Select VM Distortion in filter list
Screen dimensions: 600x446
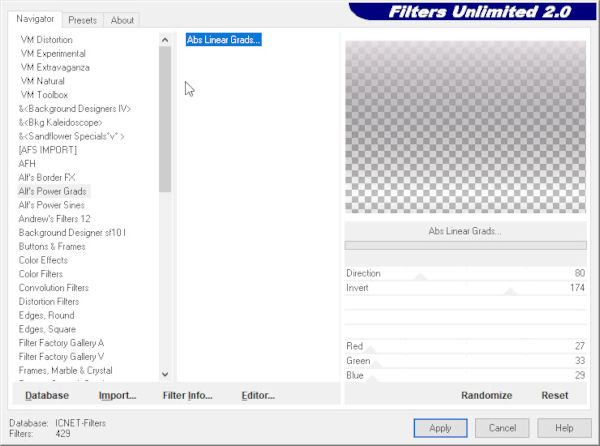click(46, 40)
